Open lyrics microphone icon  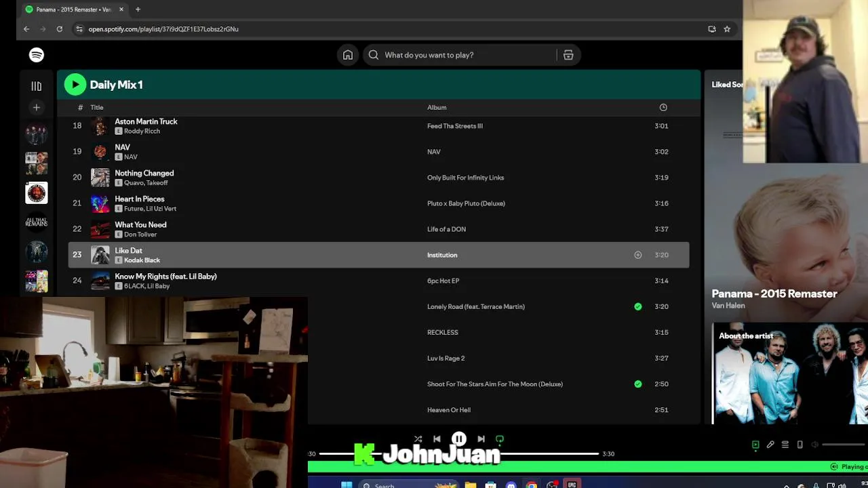pyautogui.click(x=770, y=445)
